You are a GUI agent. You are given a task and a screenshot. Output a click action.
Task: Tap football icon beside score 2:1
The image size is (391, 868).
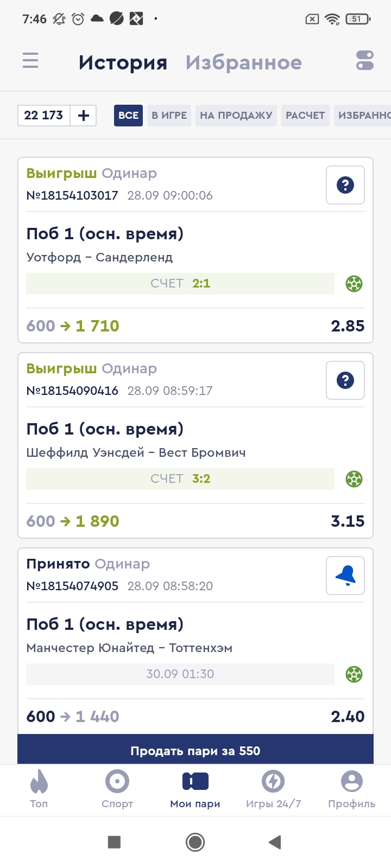coord(354,284)
